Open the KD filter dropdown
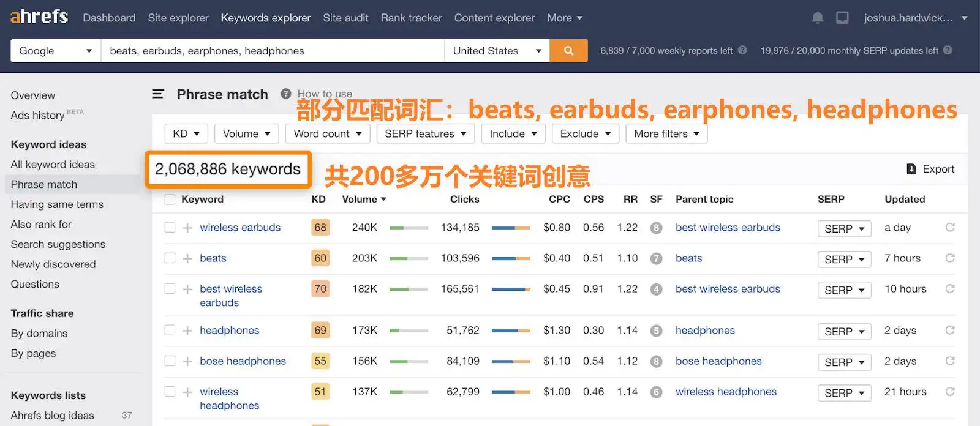 [186, 133]
